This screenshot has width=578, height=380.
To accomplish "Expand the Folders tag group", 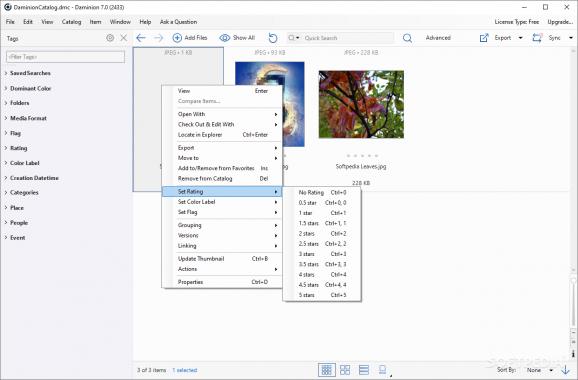I will [x=6, y=103].
